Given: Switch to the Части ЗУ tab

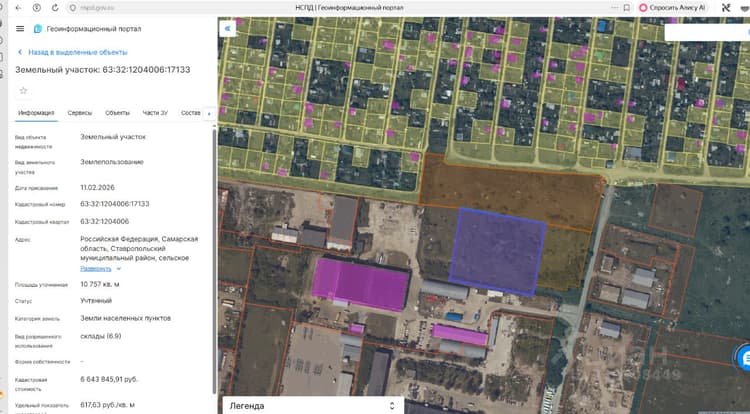Looking at the screenshot, I should pyautogui.click(x=155, y=113).
